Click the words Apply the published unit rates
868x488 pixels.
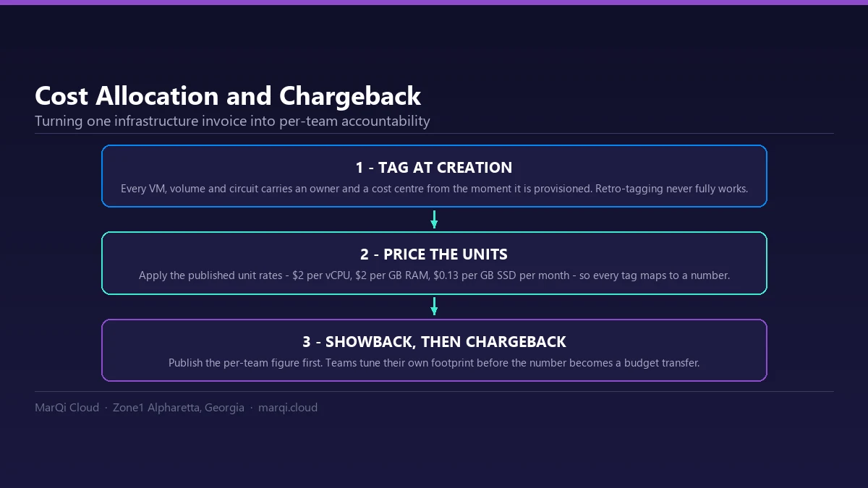[210, 275]
